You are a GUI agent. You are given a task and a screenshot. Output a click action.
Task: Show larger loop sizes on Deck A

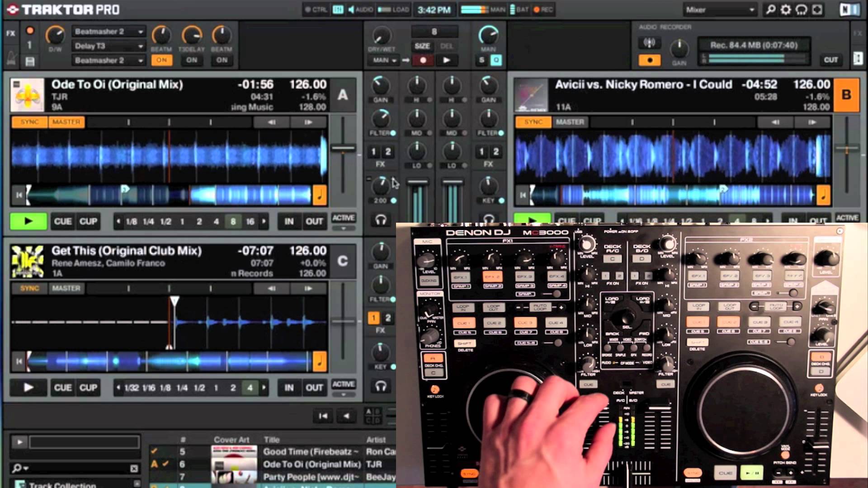264,221
